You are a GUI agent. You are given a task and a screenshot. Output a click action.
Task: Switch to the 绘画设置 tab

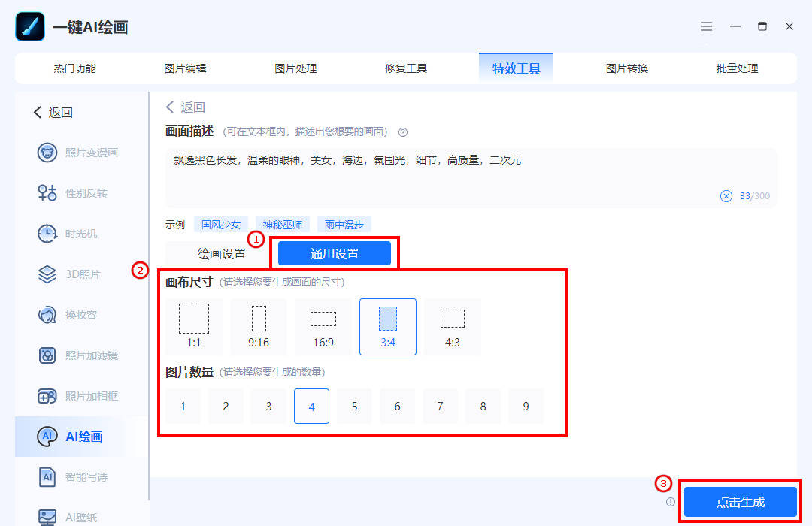(221, 254)
